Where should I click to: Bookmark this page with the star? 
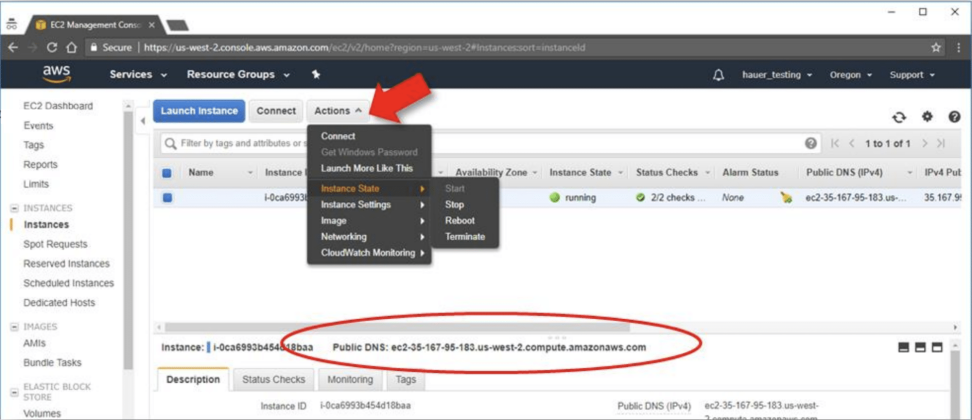pyautogui.click(x=935, y=47)
